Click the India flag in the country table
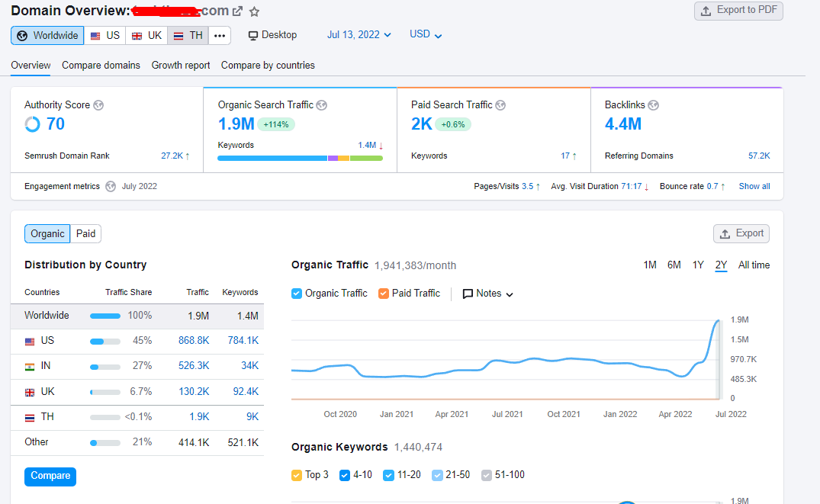This screenshot has width=820, height=504. click(30, 367)
